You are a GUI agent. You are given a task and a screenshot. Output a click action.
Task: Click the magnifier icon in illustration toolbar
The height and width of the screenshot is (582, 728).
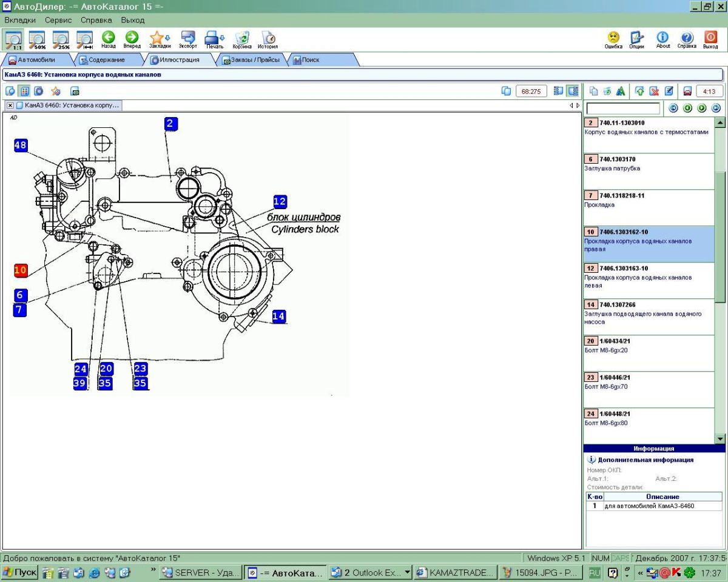[x=10, y=91]
